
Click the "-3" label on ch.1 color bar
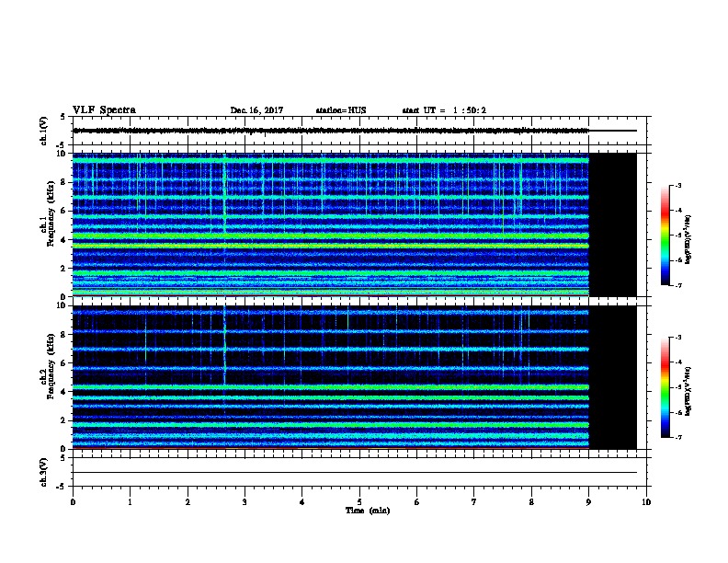pyautogui.click(x=677, y=186)
